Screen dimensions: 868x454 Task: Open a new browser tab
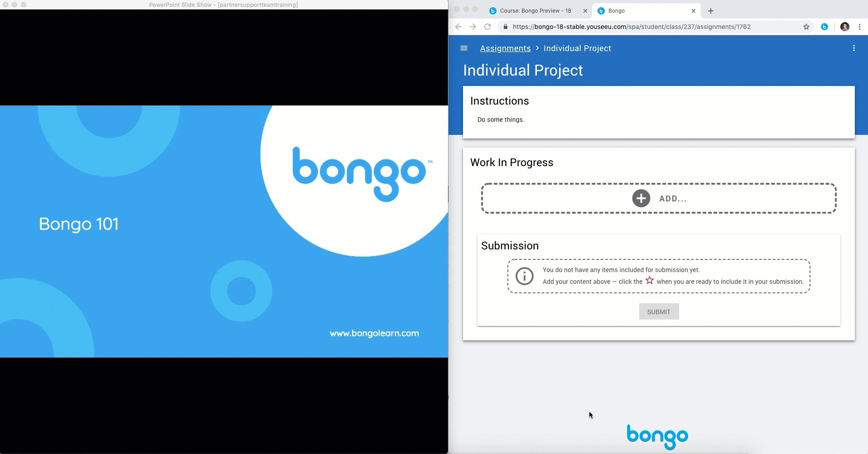tap(710, 11)
